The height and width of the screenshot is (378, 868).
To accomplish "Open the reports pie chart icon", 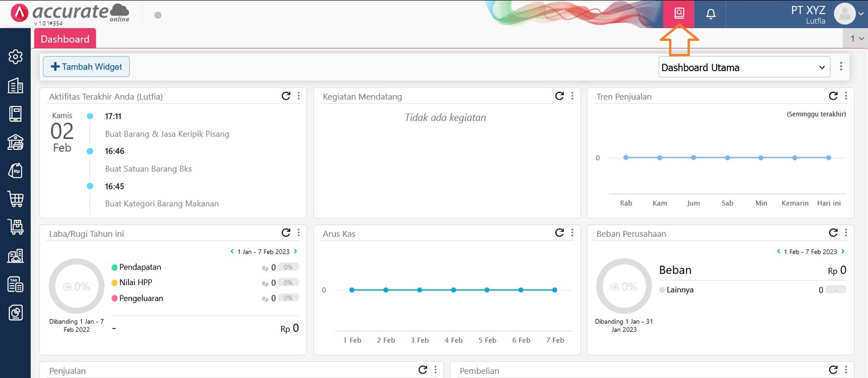I will pos(15,312).
